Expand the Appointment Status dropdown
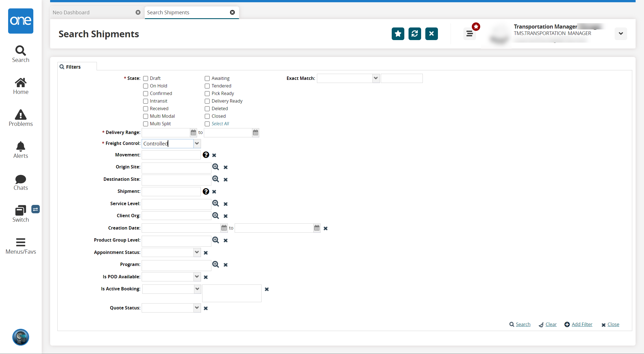This screenshot has width=644, height=354. tap(197, 252)
